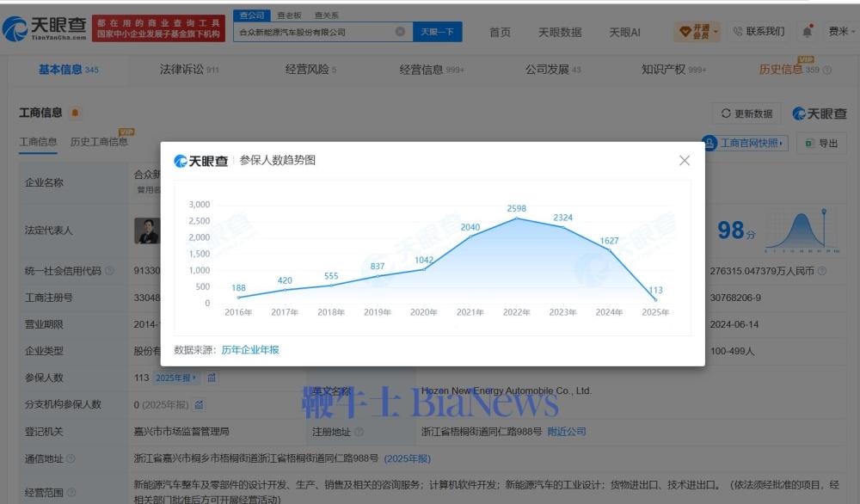Click the 2021年 data point 2040

(470, 237)
